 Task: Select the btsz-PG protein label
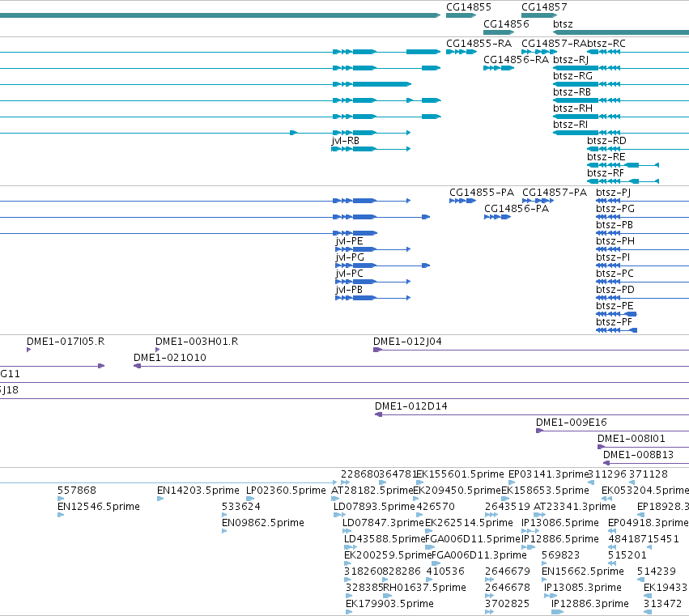(615, 209)
